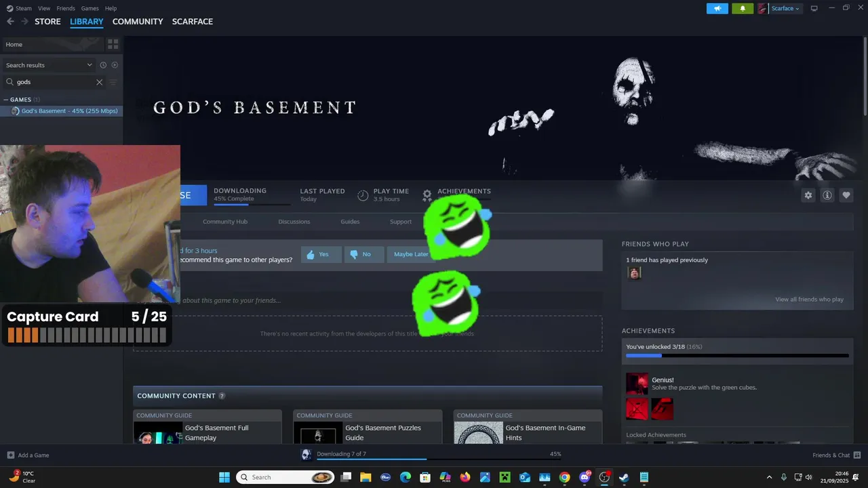This screenshot has height=488, width=868.
Task: Click the Genius! achievement icon
Action: point(637,383)
